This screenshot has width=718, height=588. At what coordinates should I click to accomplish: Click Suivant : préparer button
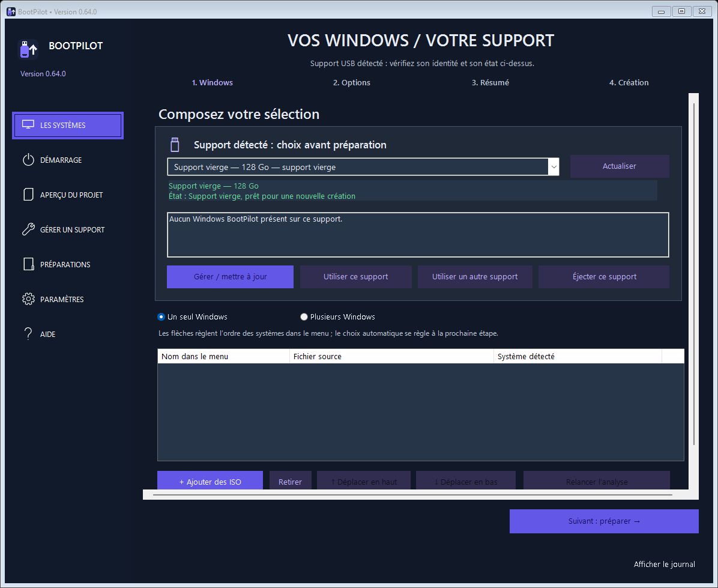click(x=604, y=521)
